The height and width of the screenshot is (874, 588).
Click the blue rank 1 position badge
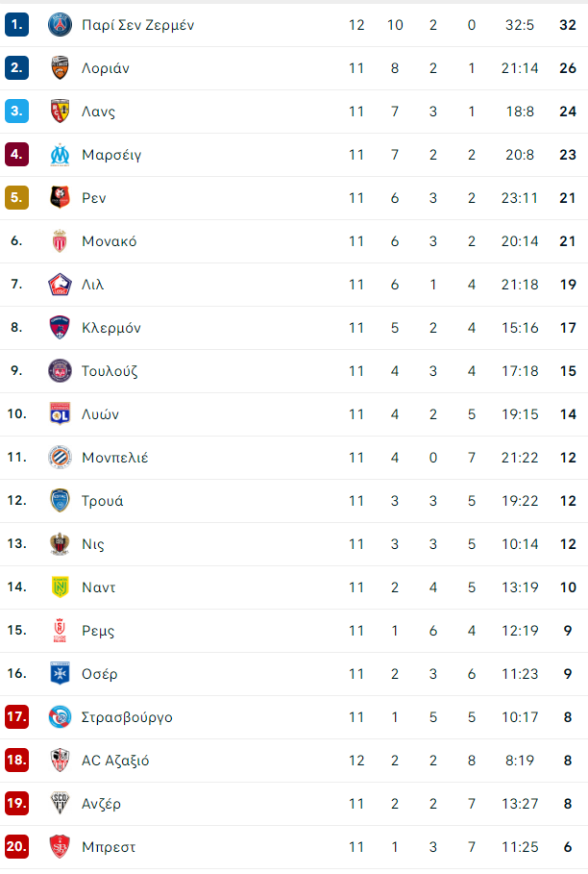16,25
